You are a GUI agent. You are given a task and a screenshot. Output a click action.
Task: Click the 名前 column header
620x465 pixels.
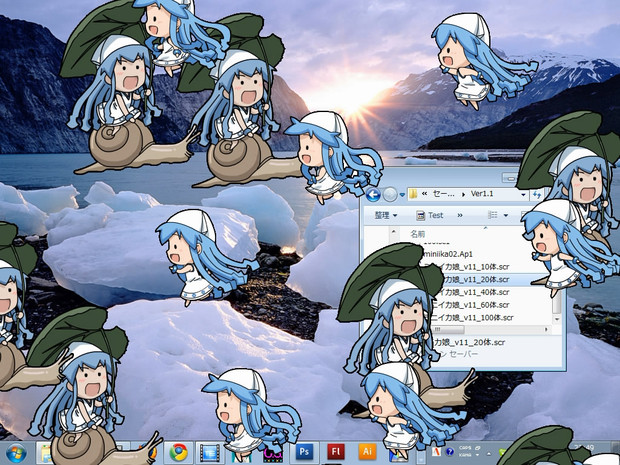pos(418,234)
